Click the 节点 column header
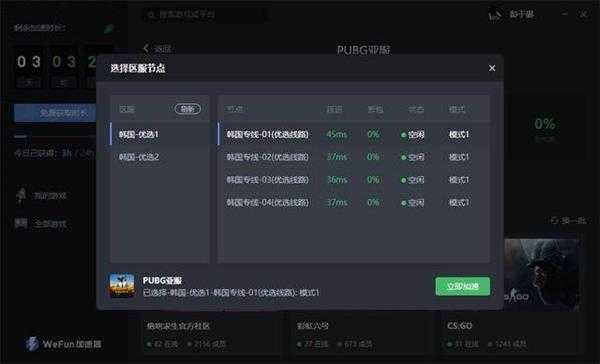This screenshot has height=364, width=600. [x=234, y=109]
